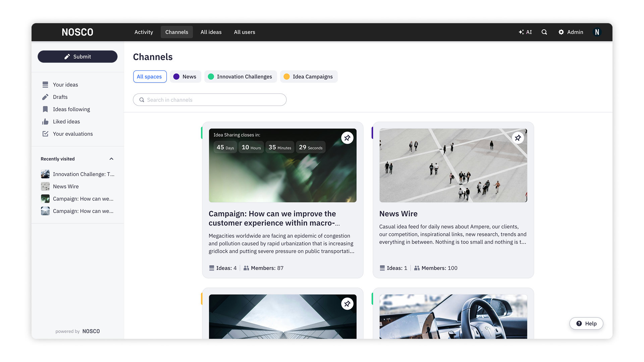Screen dimensions: 644x362
Task: Click News Wire thumbnail in Recently visited
Action: click(45, 186)
